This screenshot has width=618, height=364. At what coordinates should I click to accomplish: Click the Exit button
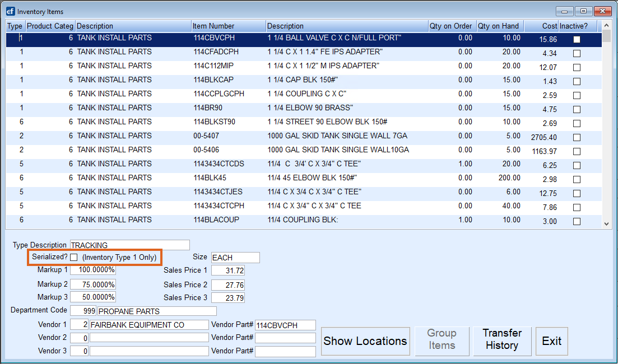[551, 341]
